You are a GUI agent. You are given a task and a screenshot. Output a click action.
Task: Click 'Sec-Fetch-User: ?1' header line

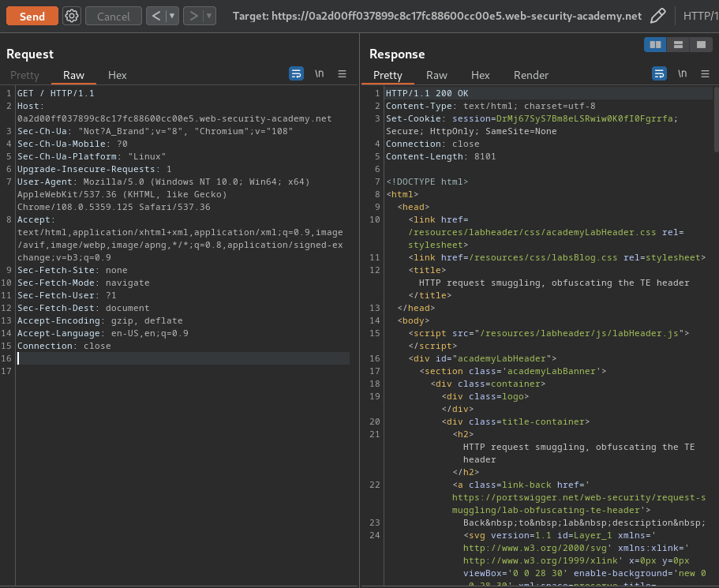pos(67,295)
